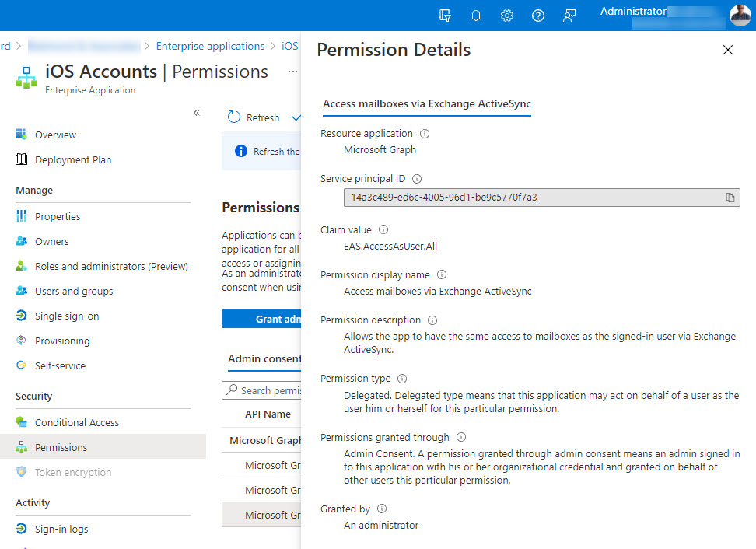Show info for Permission display name

(x=442, y=274)
